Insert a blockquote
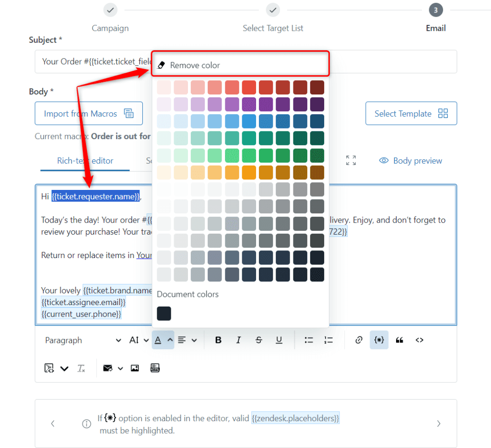 click(399, 340)
